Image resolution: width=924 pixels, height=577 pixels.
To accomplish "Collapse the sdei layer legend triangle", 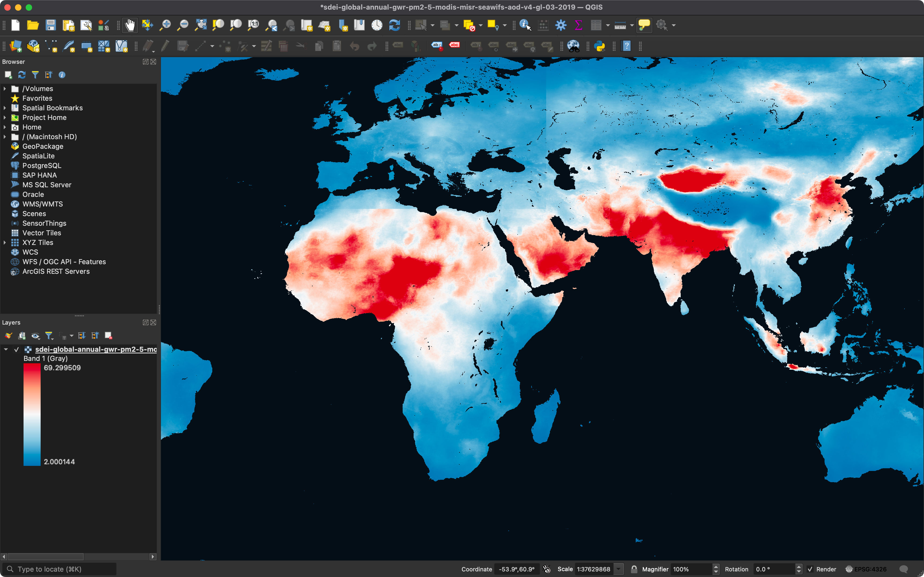I will click(x=5, y=349).
